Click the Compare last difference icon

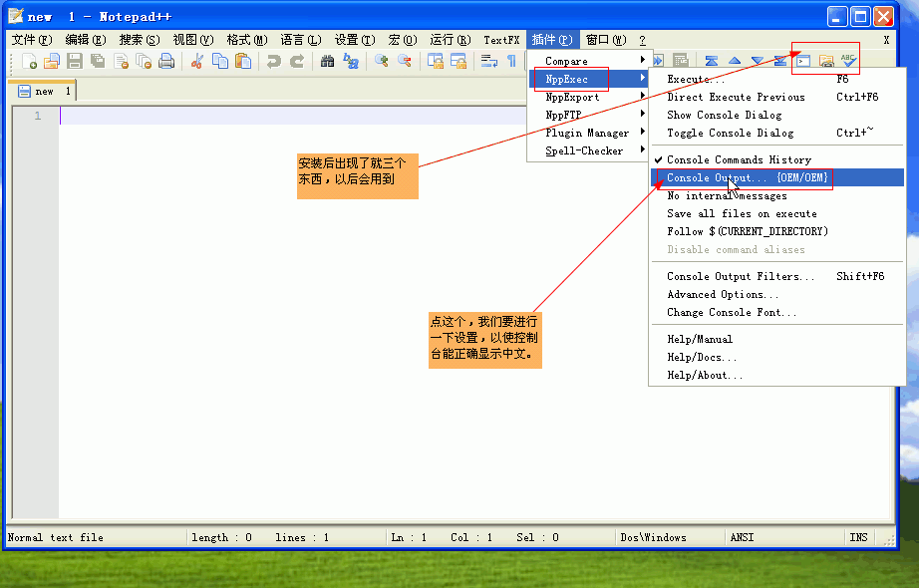[780, 61]
